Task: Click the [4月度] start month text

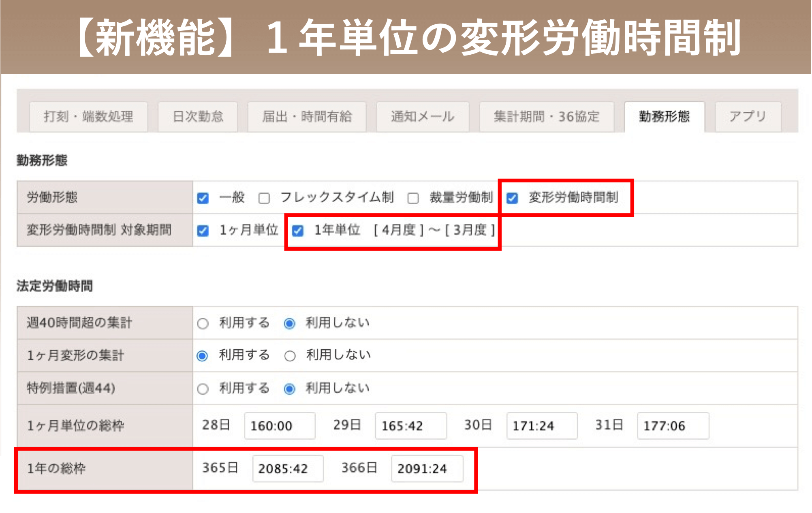Action: tap(398, 230)
